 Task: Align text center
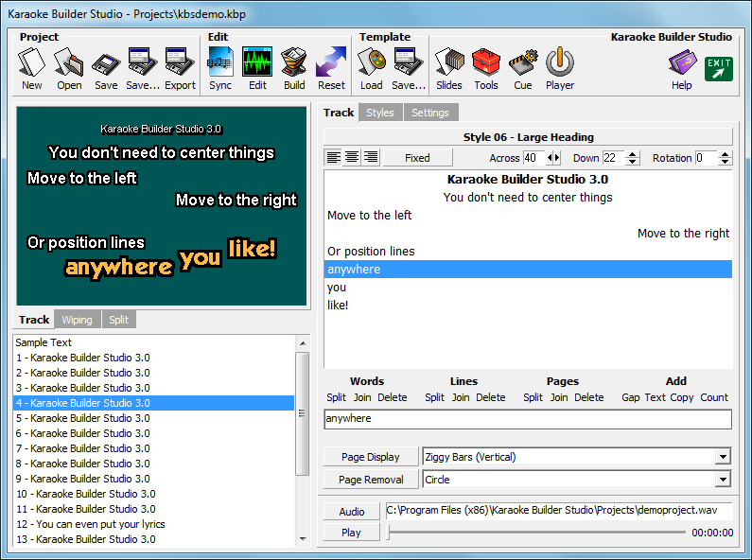352,157
